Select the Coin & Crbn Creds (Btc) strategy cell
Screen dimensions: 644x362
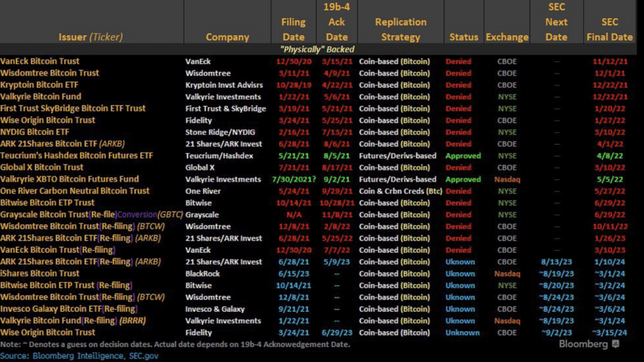[x=400, y=191]
